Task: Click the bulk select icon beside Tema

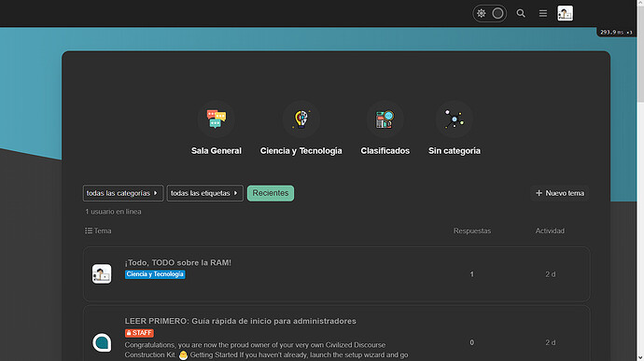Action: (x=89, y=230)
